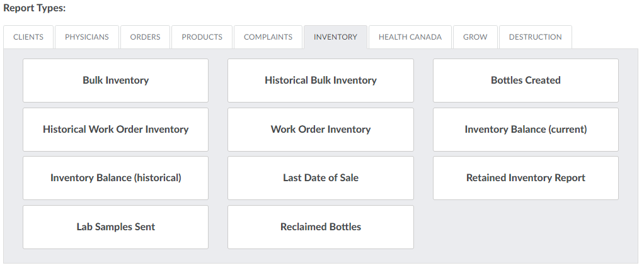The height and width of the screenshot is (268, 644).
Task: Open the Physicians report tab
Action: click(x=87, y=37)
